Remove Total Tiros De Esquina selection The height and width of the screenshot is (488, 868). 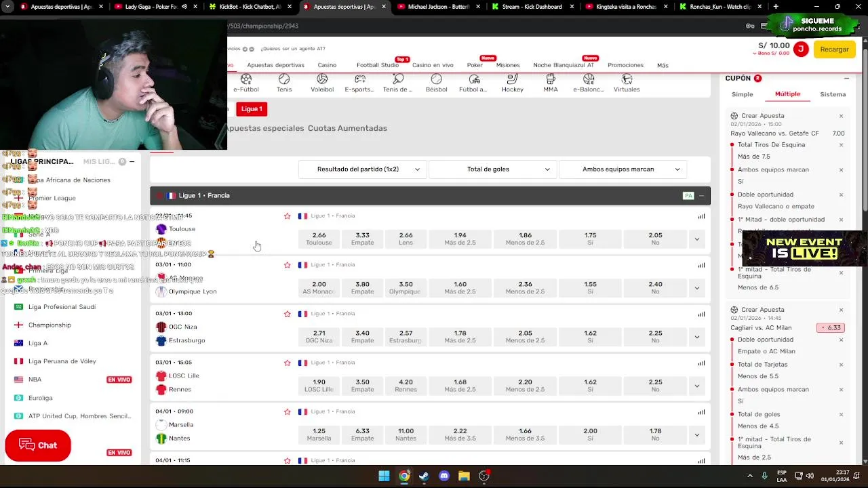click(841, 145)
